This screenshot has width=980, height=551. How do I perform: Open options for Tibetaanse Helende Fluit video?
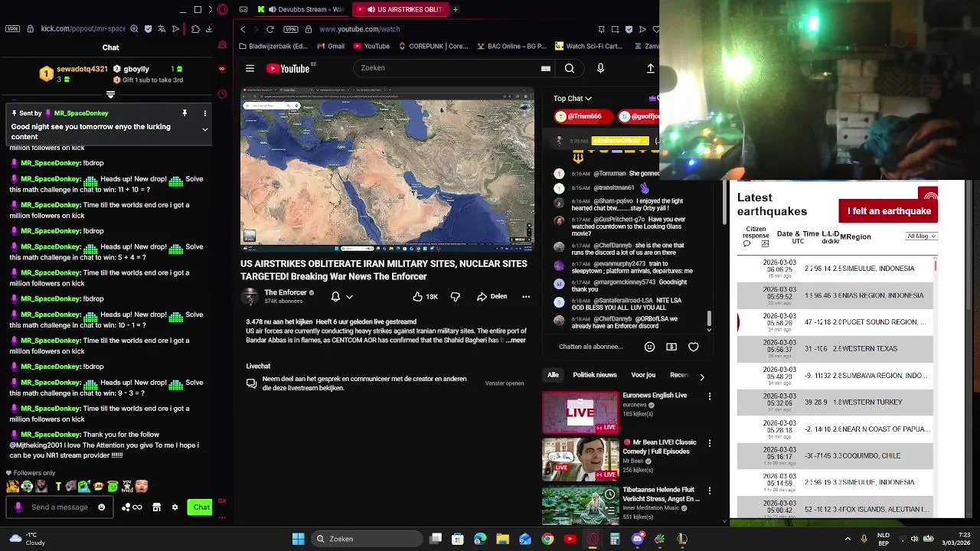[x=710, y=491]
